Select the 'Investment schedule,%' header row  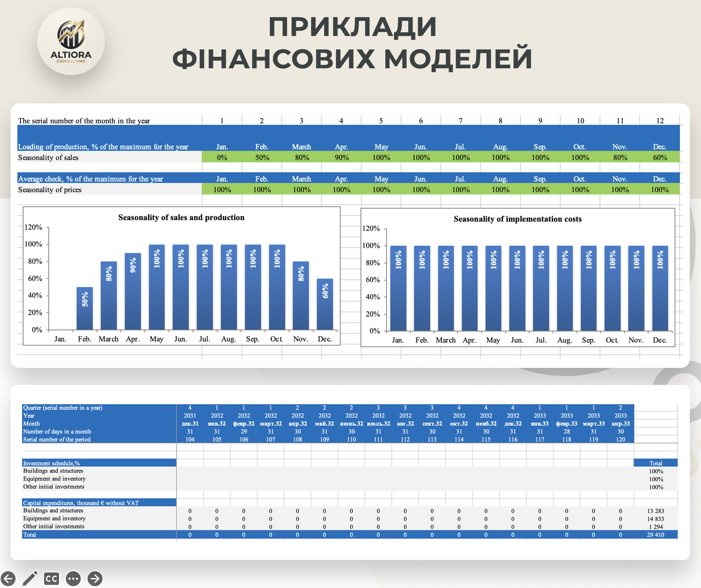click(x=99, y=463)
